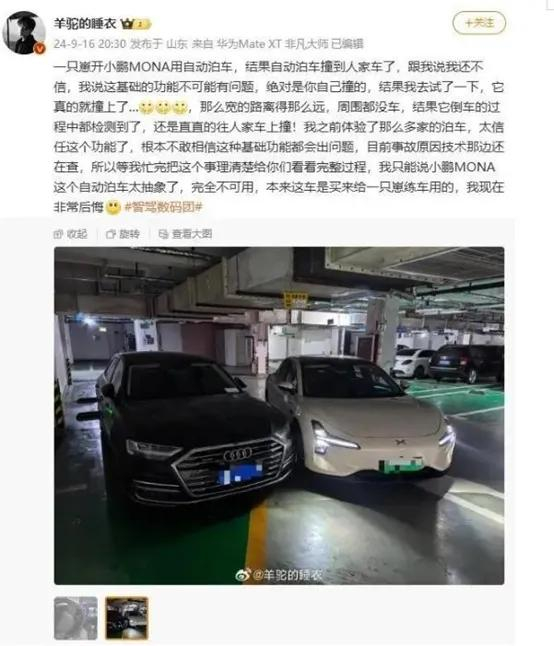View full-size image via 查看大图

[x=185, y=234]
